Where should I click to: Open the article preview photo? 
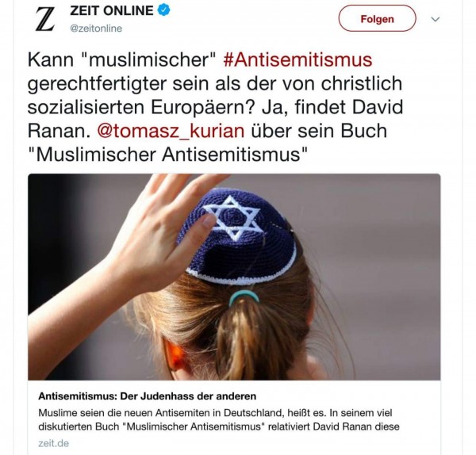[x=234, y=277]
